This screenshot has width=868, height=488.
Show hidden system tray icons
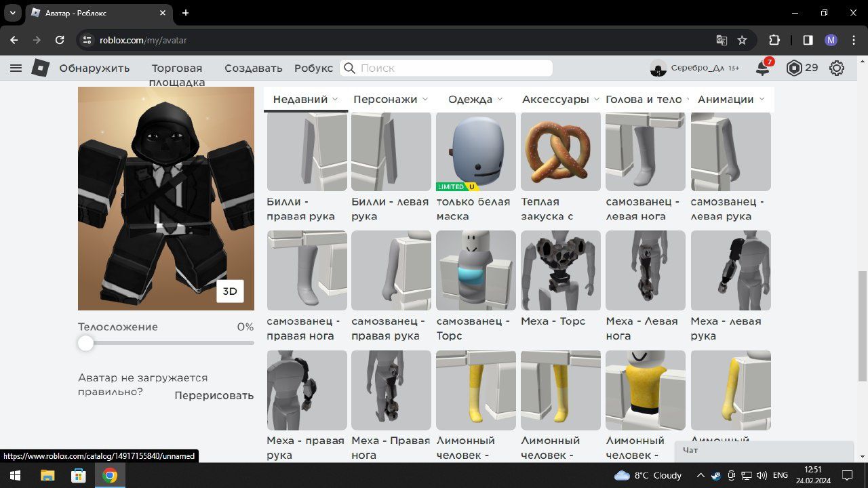click(701, 475)
